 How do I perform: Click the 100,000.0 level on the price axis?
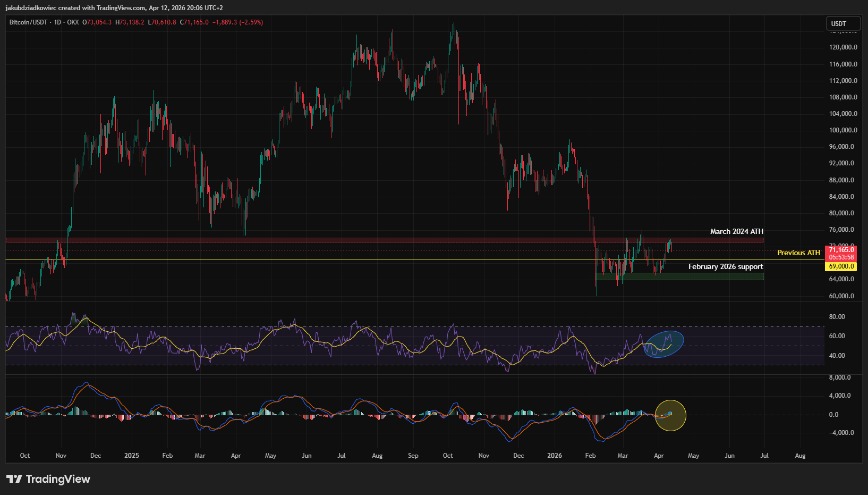tap(843, 130)
